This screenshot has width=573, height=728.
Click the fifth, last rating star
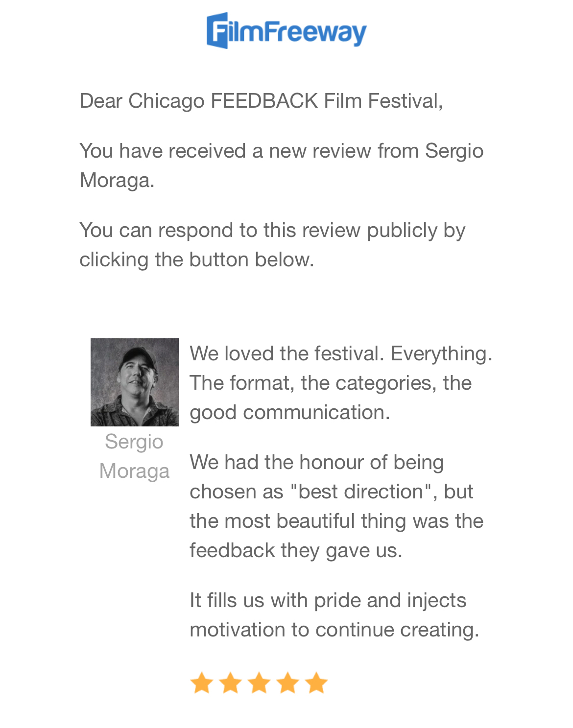coord(316,682)
